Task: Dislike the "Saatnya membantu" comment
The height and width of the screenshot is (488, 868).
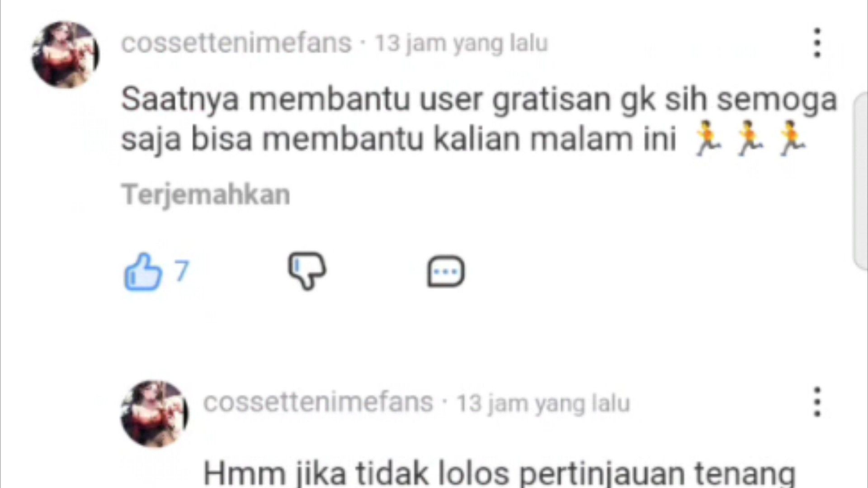Action: (307, 271)
